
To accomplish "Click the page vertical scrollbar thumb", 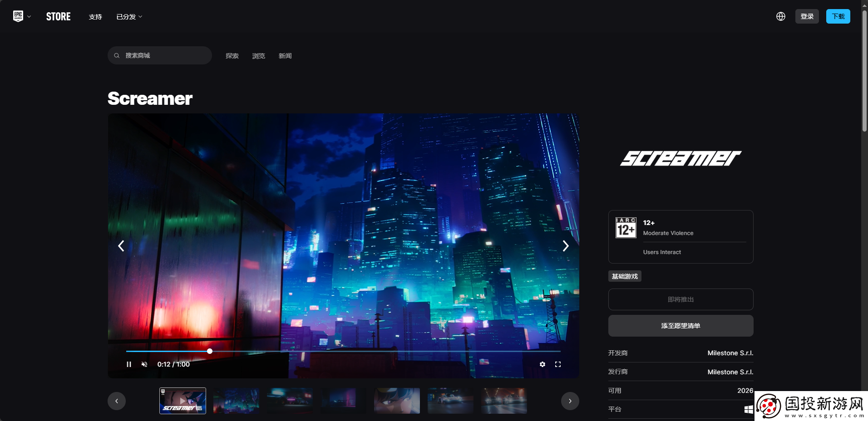I will click(x=864, y=71).
